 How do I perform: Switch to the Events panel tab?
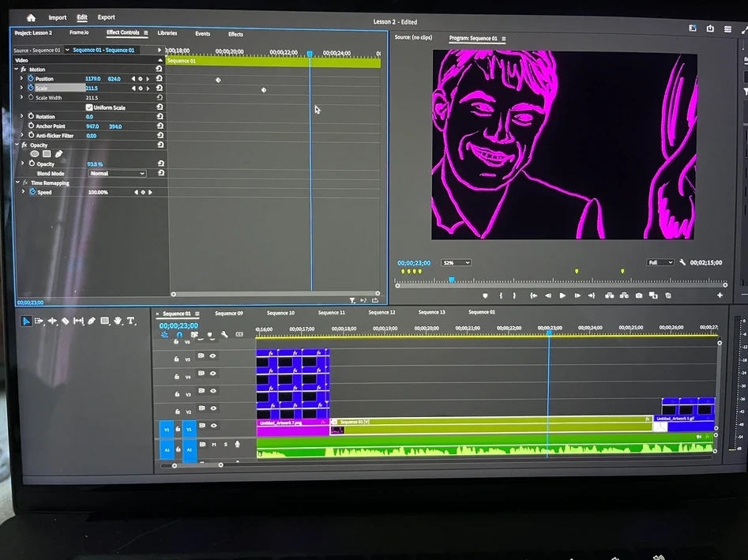(203, 33)
